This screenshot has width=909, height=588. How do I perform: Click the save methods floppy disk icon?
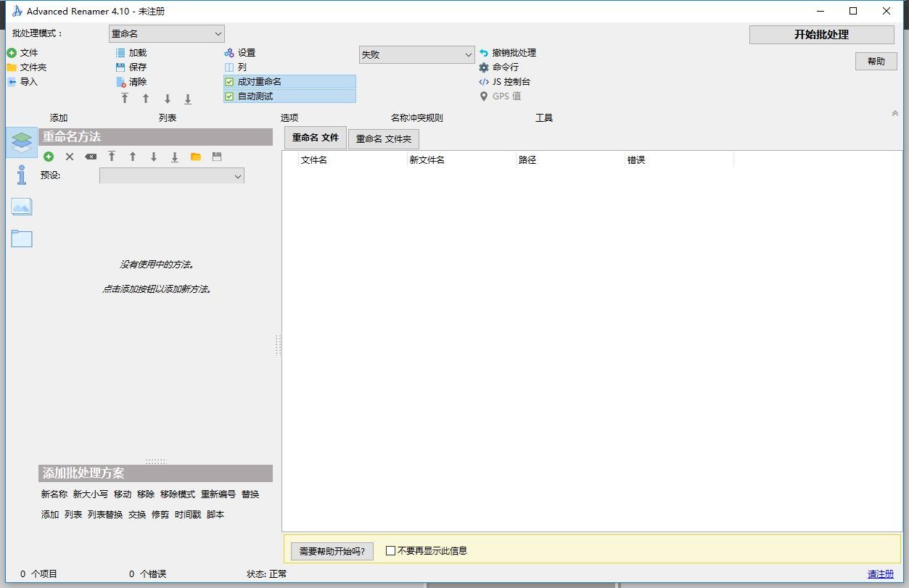[217, 157]
